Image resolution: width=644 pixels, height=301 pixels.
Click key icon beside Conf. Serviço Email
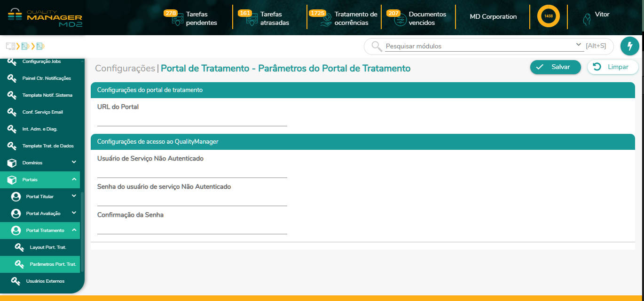tap(12, 112)
